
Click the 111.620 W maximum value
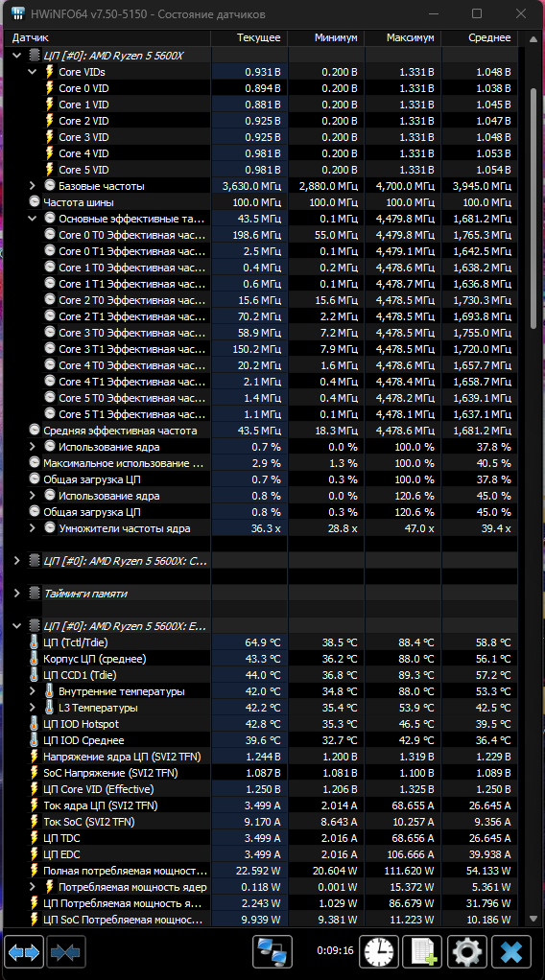[410, 870]
